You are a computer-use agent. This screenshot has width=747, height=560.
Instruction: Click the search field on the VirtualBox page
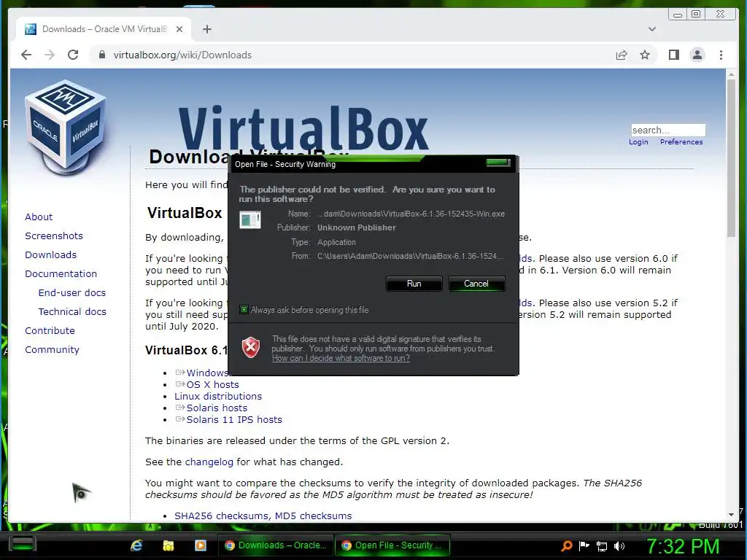[x=668, y=130]
